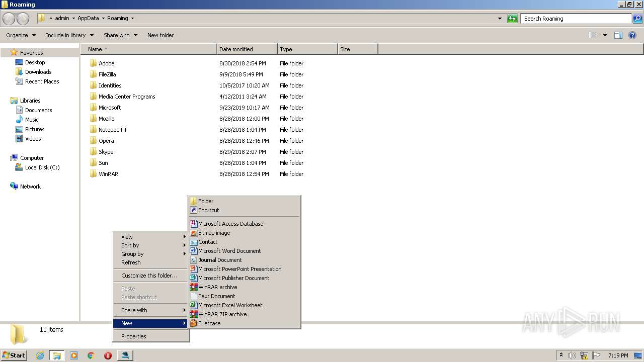Pick the Contact icon
The width and height of the screenshot is (644, 362).
pos(193,242)
